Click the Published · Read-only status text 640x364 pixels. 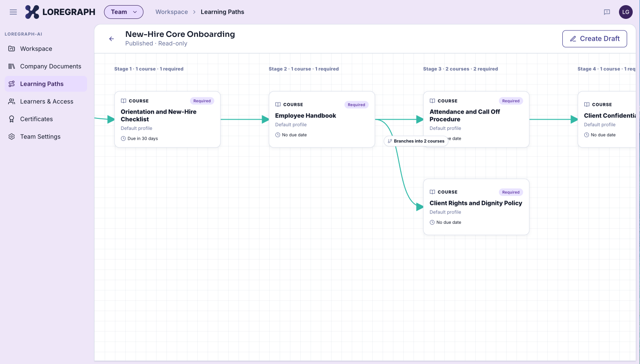156,44
